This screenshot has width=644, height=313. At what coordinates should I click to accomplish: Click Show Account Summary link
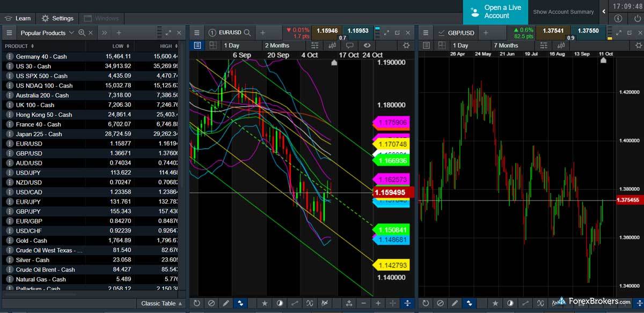pos(563,12)
